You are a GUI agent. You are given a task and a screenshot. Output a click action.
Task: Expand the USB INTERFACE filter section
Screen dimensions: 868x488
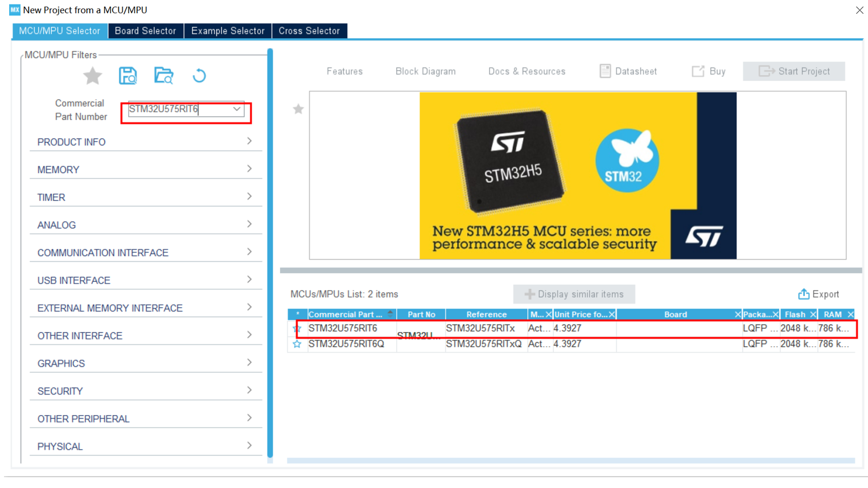(146, 280)
